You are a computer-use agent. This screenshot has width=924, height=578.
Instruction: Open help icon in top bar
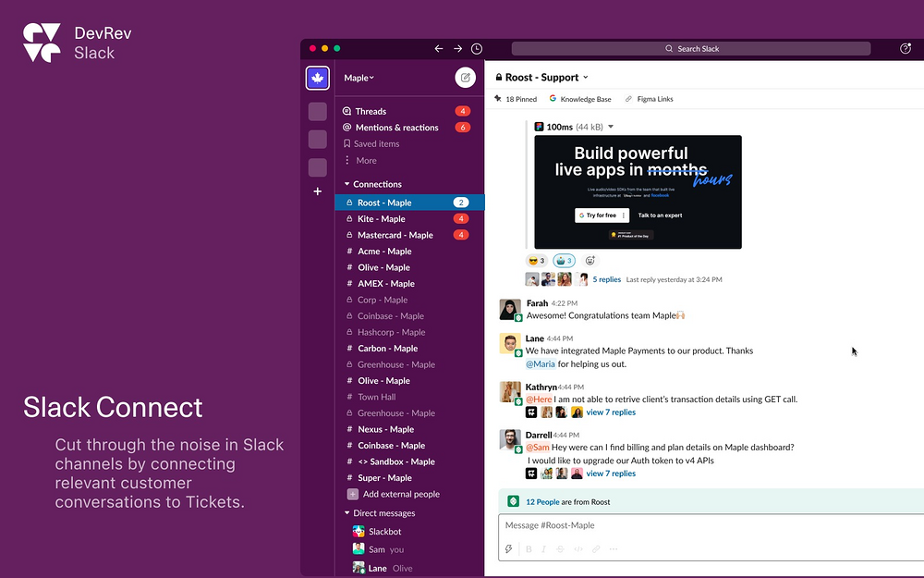pos(906,48)
